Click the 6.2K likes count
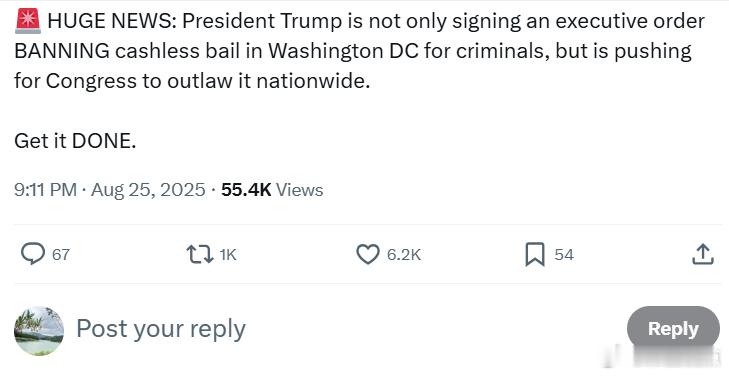 pos(404,255)
